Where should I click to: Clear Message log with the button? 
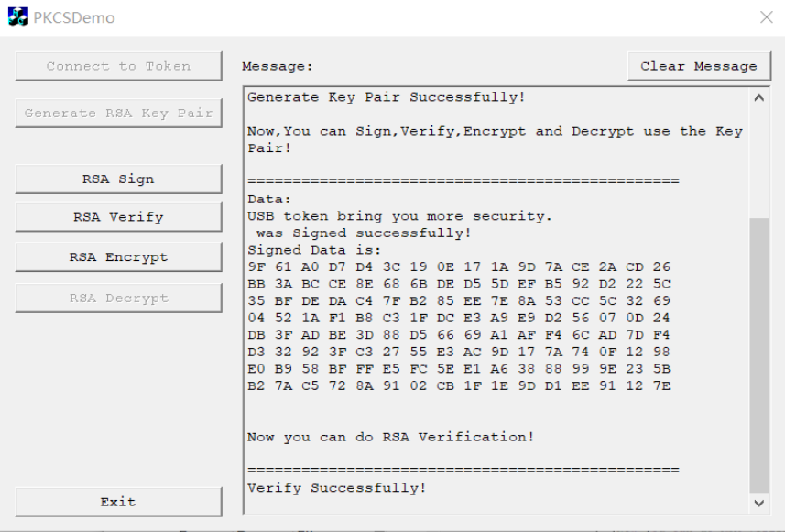(699, 66)
